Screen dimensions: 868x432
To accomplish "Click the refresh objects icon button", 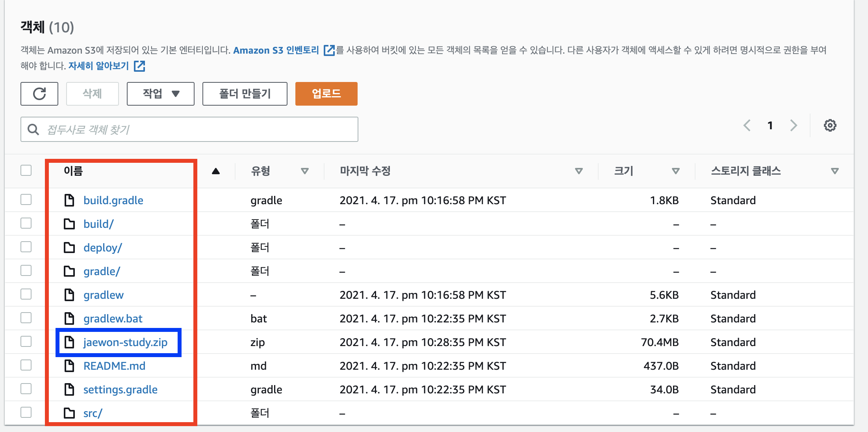I will point(39,94).
